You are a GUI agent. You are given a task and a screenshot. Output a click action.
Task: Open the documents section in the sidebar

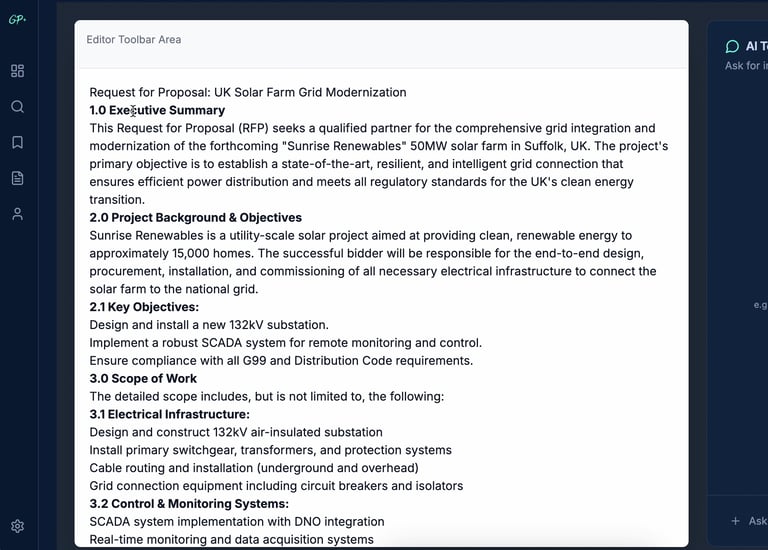click(17, 178)
